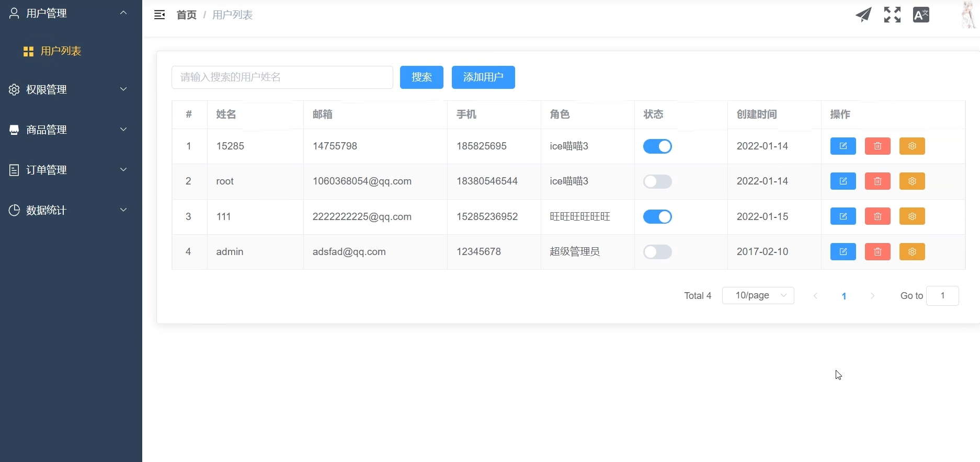The height and width of the screenshot is (462, 980).
Task: Click the delete icon for user 15285
Action: 878,146
